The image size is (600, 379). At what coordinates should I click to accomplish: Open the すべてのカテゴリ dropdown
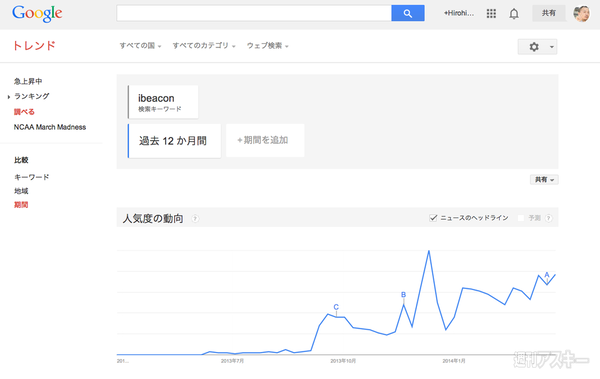[204, 46]
